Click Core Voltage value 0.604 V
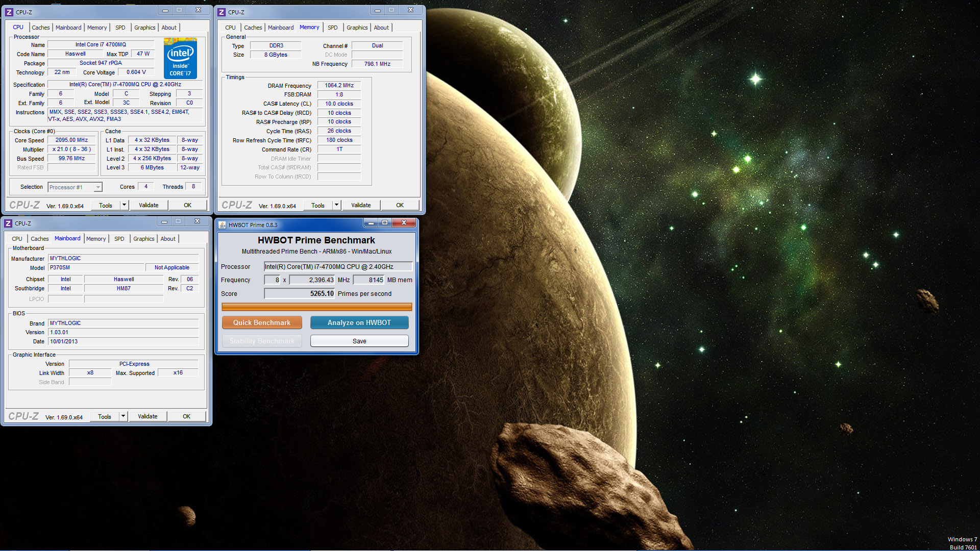Image resolution: width=980 pixels, height=551 pixels. [x=136, y=72]
